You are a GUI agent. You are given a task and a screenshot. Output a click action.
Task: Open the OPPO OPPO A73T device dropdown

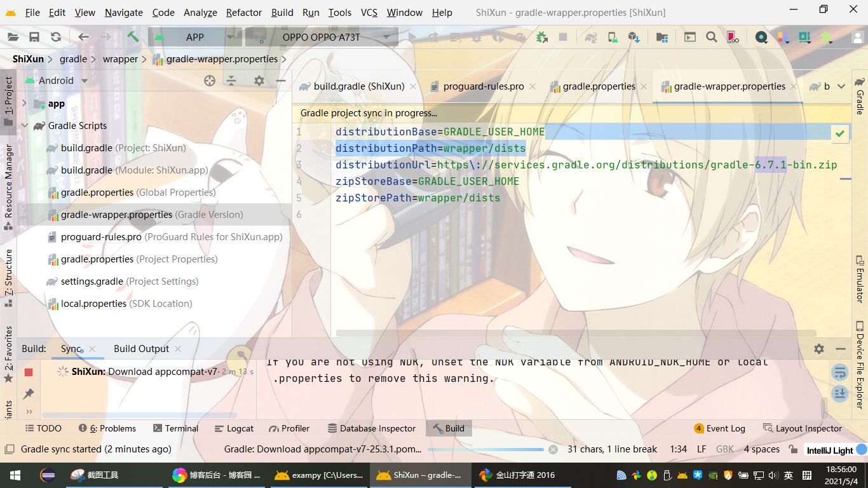coord(322,37)
